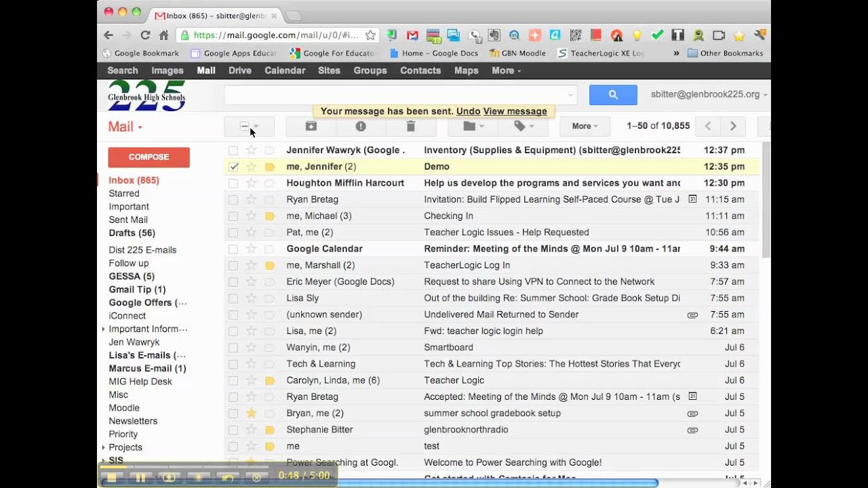This screenshot has width=868, height=488.
Task: Click the blue search magnifier button
Action: (613, 95)
